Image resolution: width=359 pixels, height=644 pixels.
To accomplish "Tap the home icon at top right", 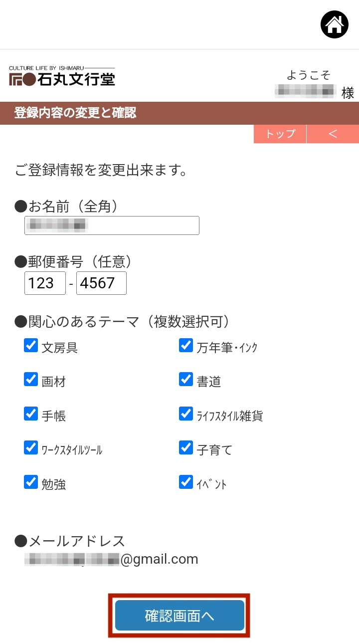I will 335,24.
